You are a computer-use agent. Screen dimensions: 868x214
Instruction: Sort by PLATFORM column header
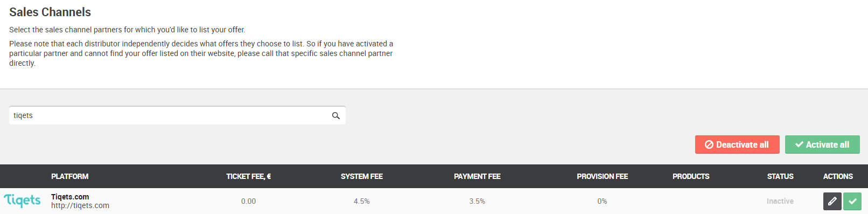(70, 176)
